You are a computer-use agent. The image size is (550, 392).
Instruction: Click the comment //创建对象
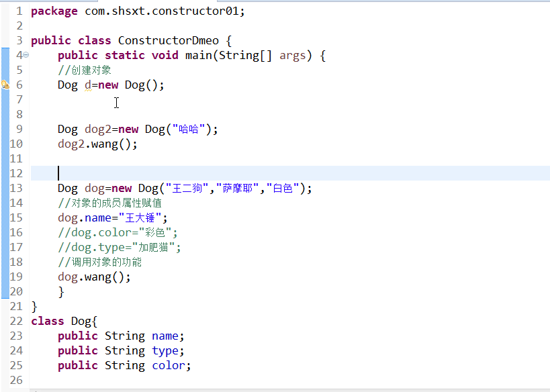(85, 70)
